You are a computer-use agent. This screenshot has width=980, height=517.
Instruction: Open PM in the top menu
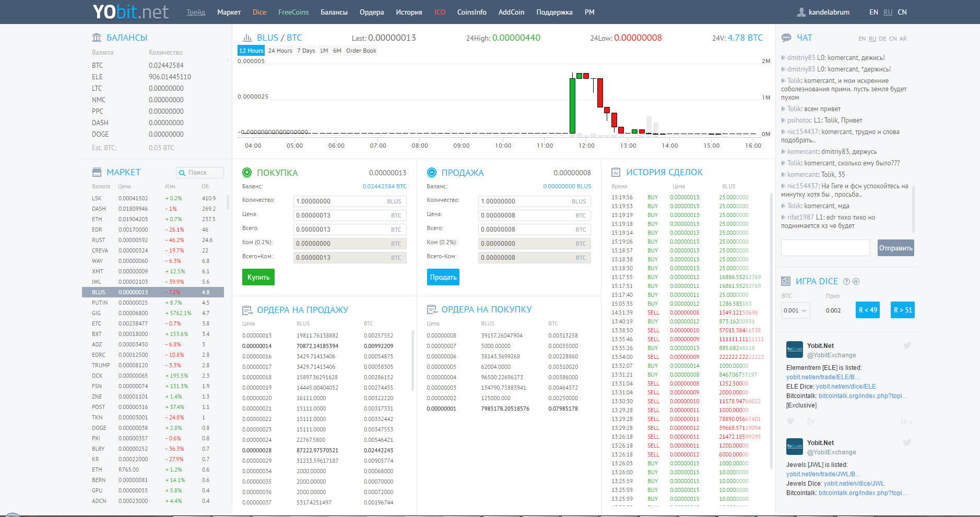point(589,12)
